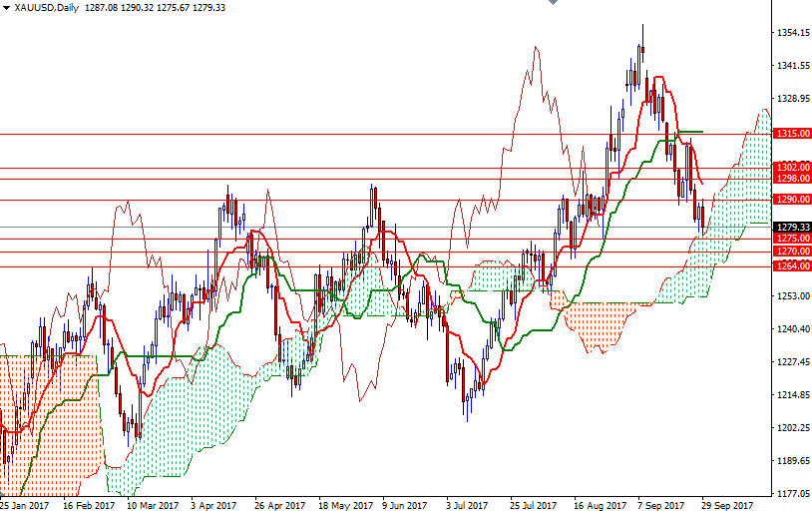Select the 1275.00 red price level label
Viewport: 812px width, 513px height.
792,239
